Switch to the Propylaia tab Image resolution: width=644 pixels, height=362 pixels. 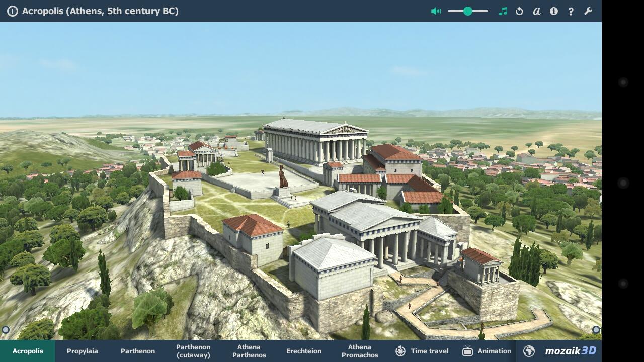(x=83, y=351)
